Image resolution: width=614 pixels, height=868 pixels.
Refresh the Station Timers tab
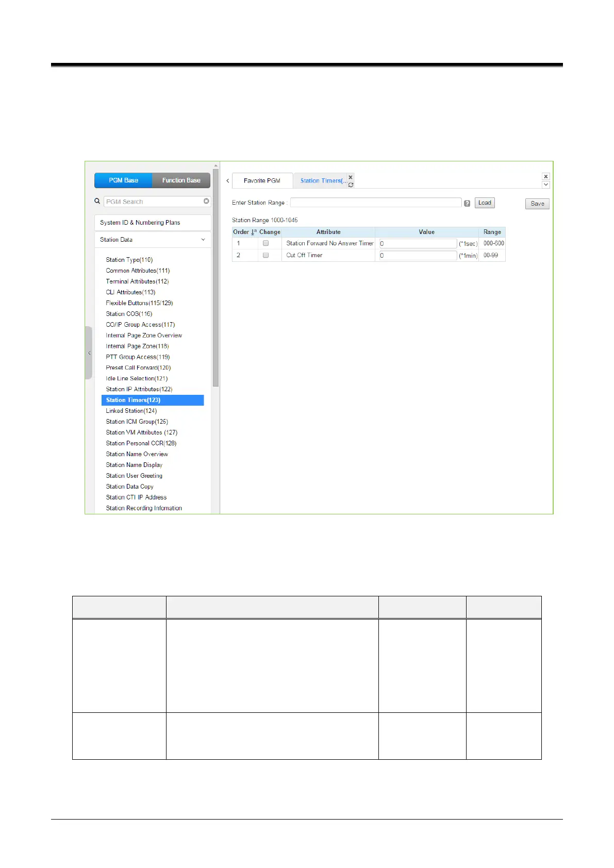351,185
